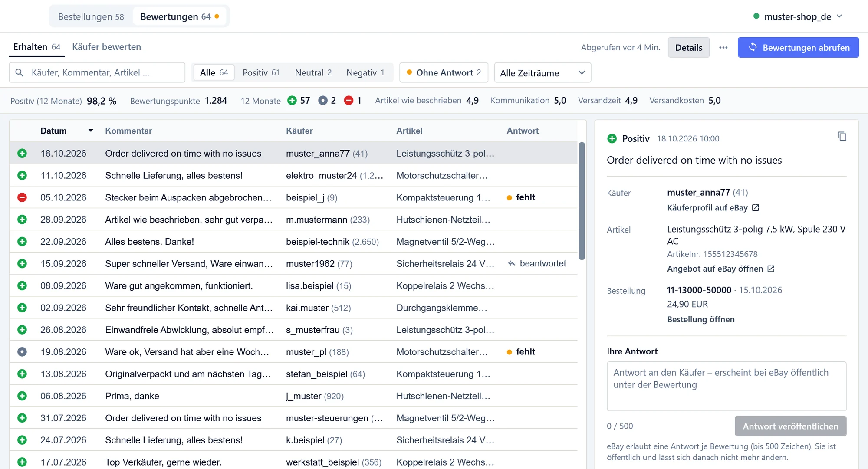The width and height of the screenshot is (868, 469).
Task: Click the copy icon in the detail panel
Action: click(x=842, y=137)
